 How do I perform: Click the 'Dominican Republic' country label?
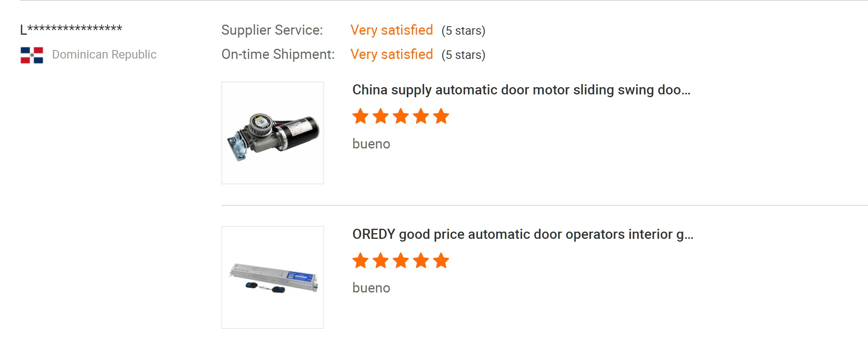pyautogui.click(x=104, y=54)
